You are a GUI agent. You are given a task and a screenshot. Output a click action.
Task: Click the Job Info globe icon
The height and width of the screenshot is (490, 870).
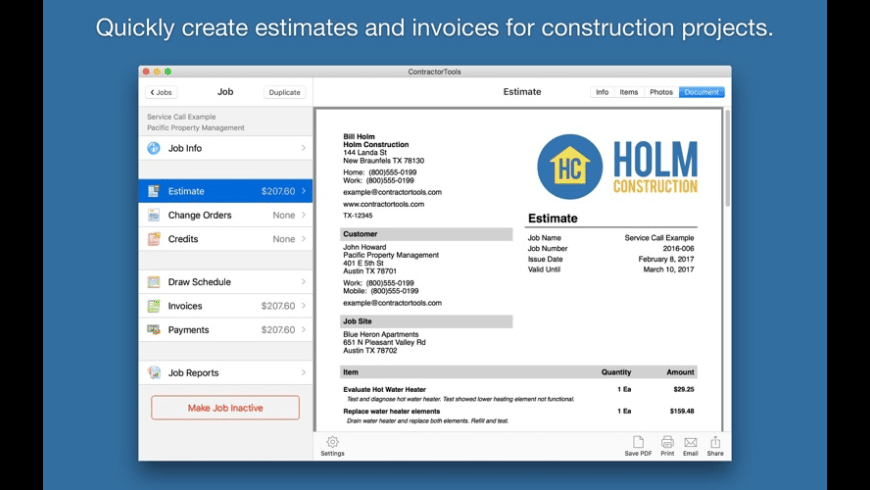154,148
